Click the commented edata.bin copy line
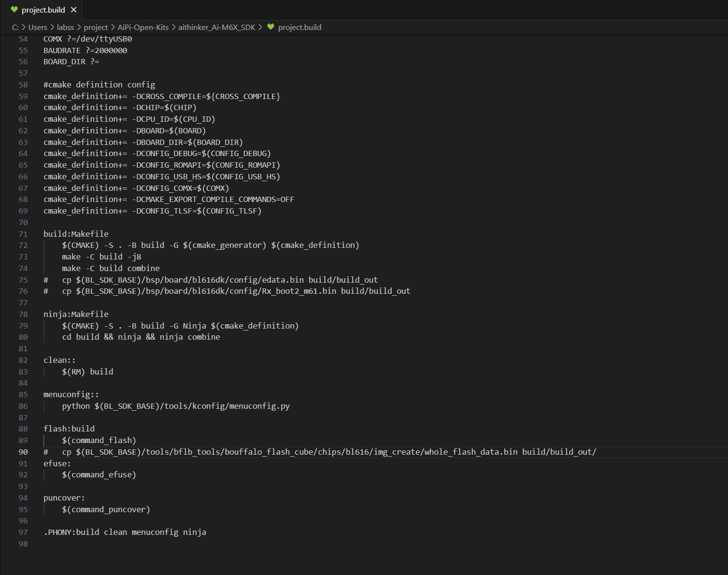This screenshot has height=575, width=728. coord(211,280)
